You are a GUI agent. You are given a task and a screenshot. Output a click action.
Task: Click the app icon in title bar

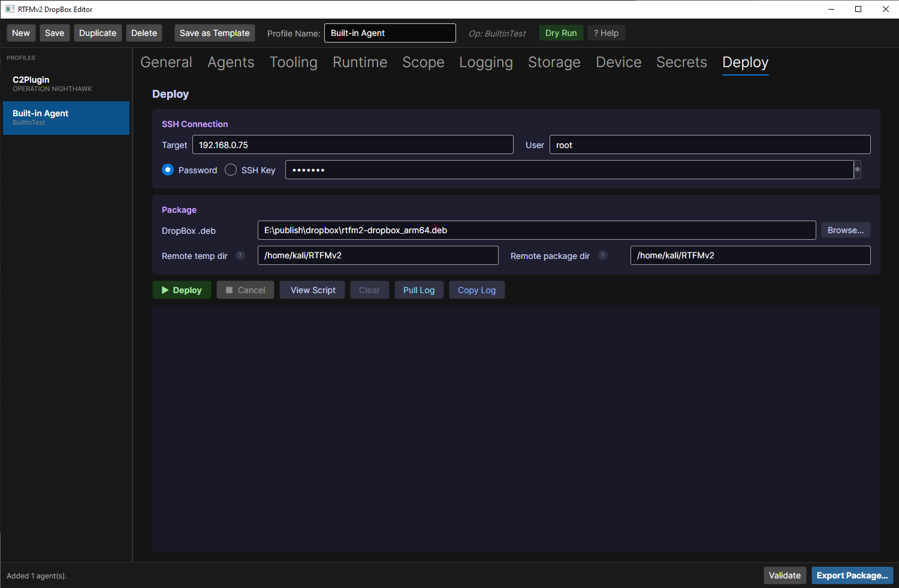tap(10, 9)
